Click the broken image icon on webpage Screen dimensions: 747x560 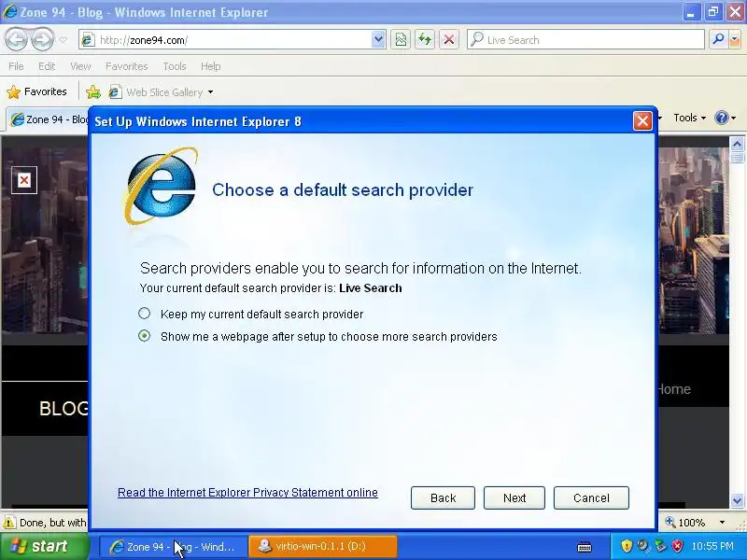[x=24, y=180]
